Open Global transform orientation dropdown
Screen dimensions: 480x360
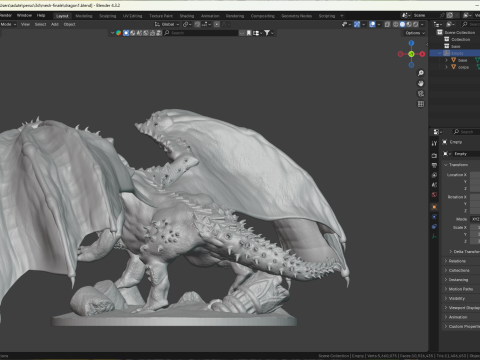click(x=167, y=24)
